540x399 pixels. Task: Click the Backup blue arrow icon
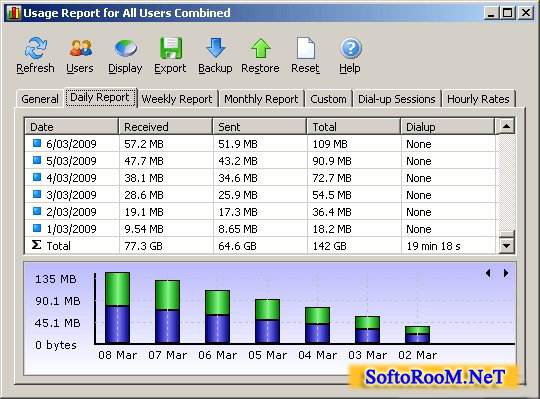pos(216,48)
